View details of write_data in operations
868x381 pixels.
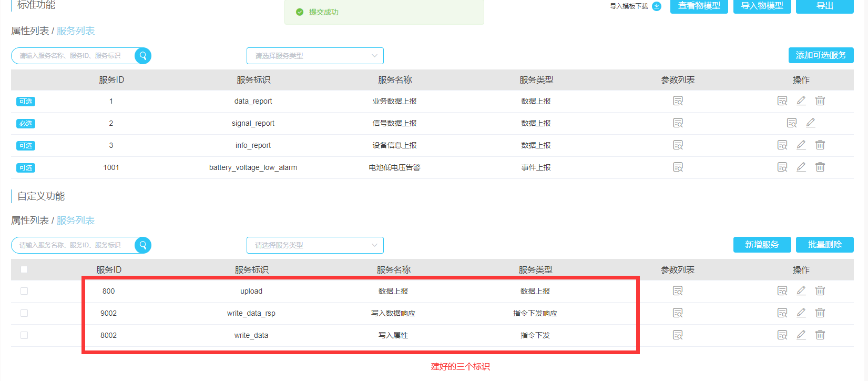tap(782, 335)
